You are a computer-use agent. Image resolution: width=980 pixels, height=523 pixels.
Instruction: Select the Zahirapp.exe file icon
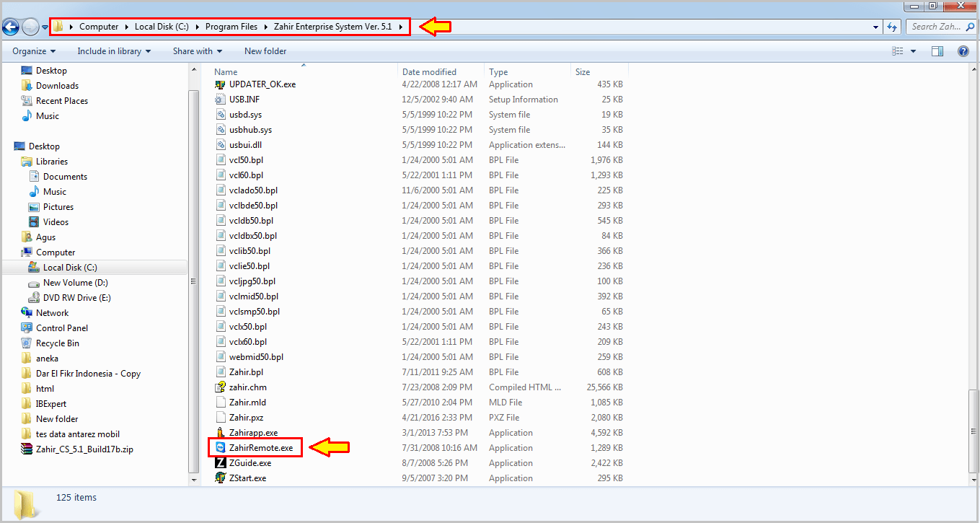(x=221, y=433)
